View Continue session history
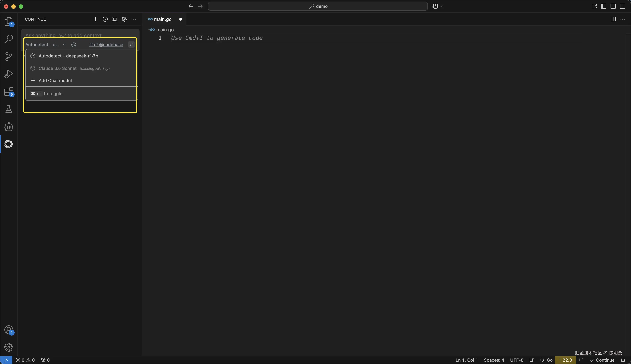631x364 pixels. click(105, 19)
